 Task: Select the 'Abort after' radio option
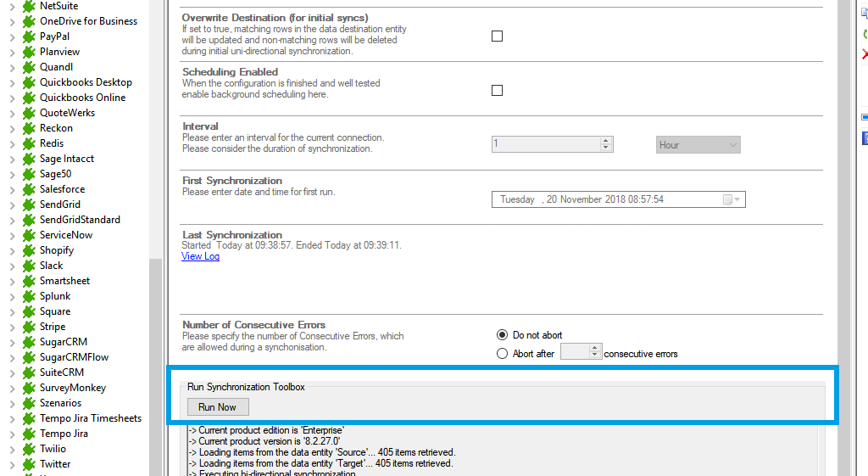point(503,354)
